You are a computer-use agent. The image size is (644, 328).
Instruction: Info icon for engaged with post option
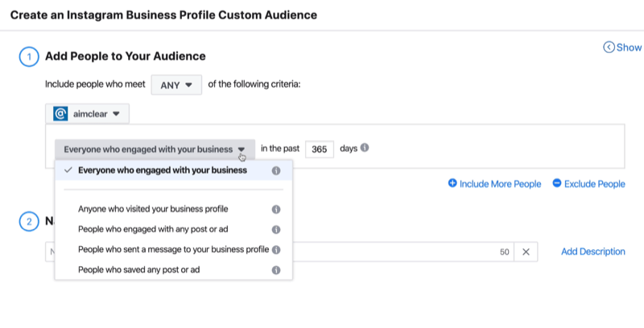276,230
